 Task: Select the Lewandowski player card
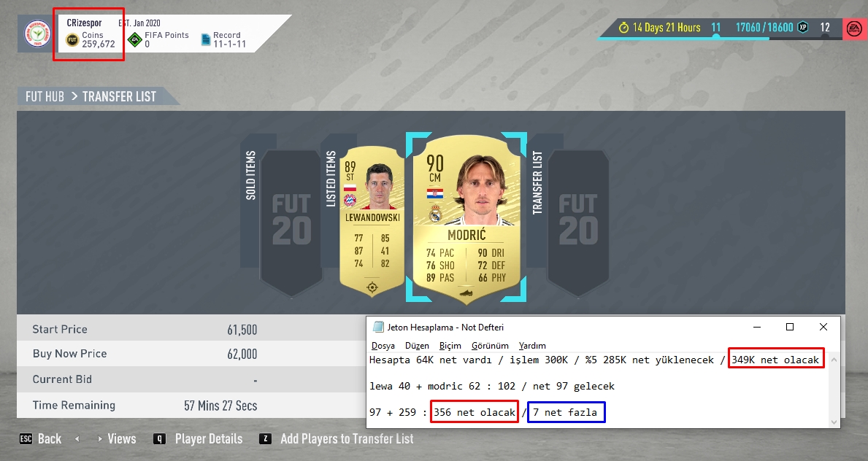372,221
